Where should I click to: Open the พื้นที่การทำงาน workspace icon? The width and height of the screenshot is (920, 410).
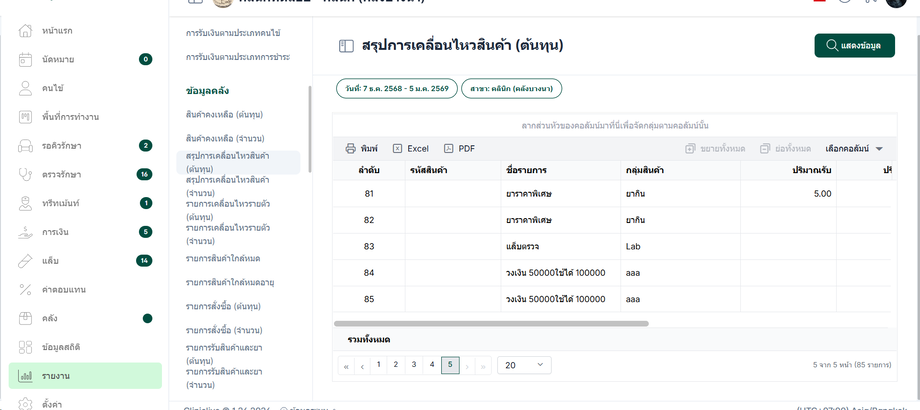coord(25,117)
